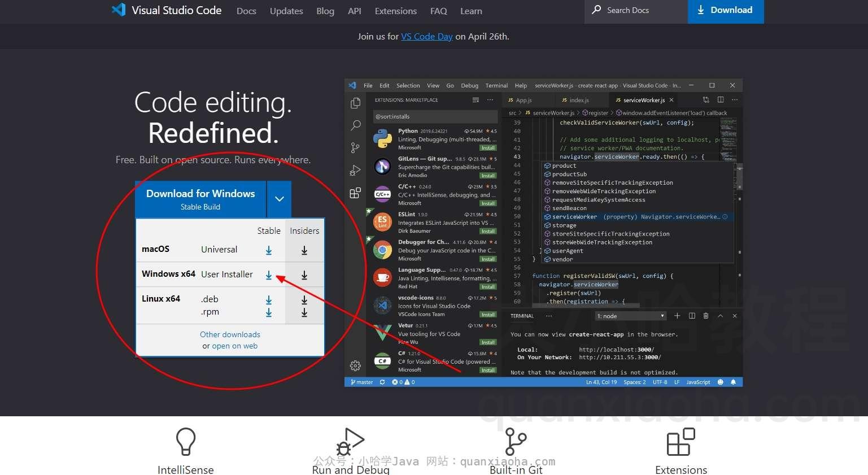868x475 pixels.
Task: Click the Extensions blocks icon at bottom
Action: click(x=681, y=441)
